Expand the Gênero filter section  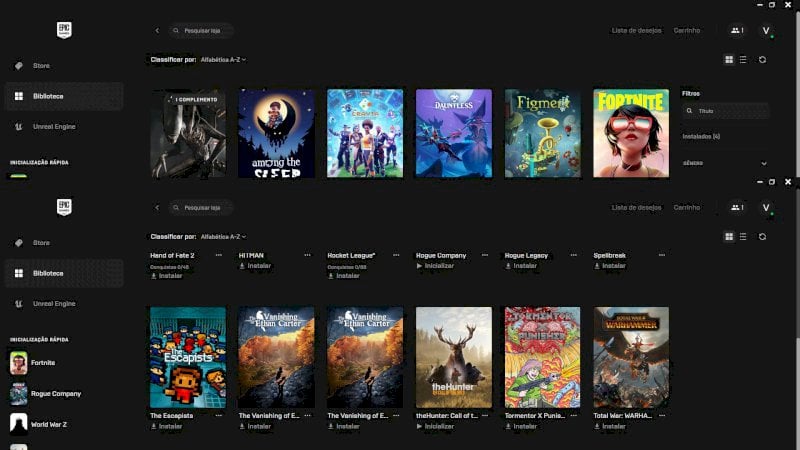(724, 163)
